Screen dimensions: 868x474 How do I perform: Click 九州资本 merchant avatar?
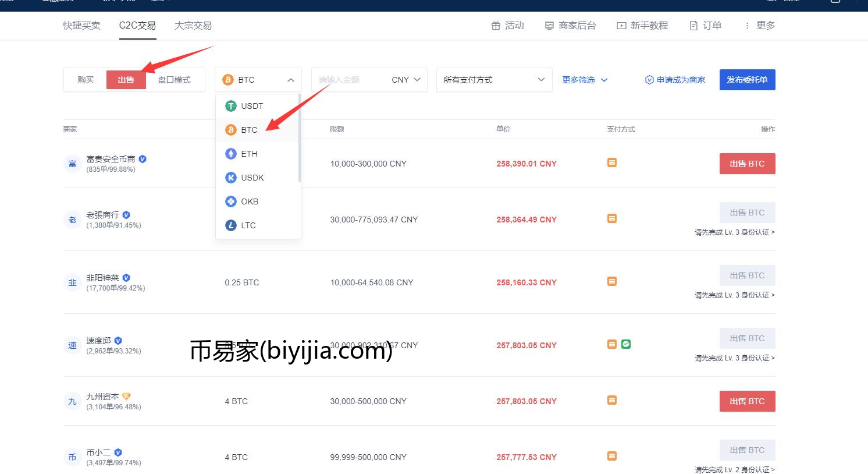coord(72,401)
